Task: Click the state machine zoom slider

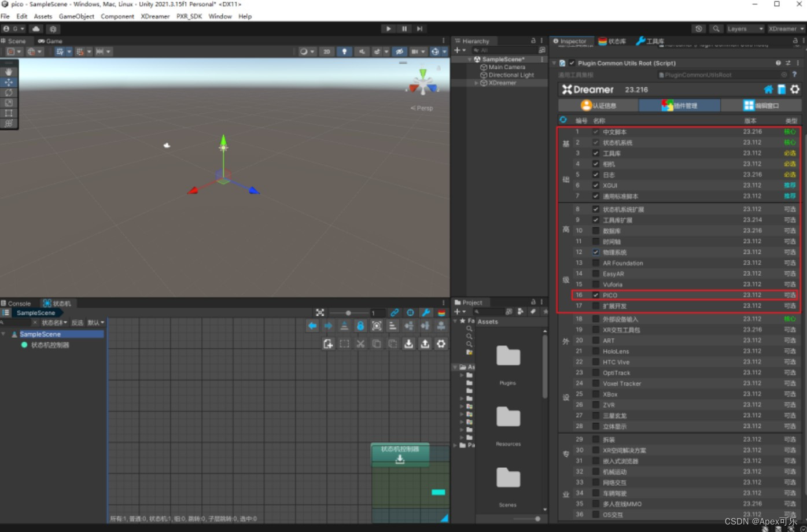Action: [x=348, y=313]
